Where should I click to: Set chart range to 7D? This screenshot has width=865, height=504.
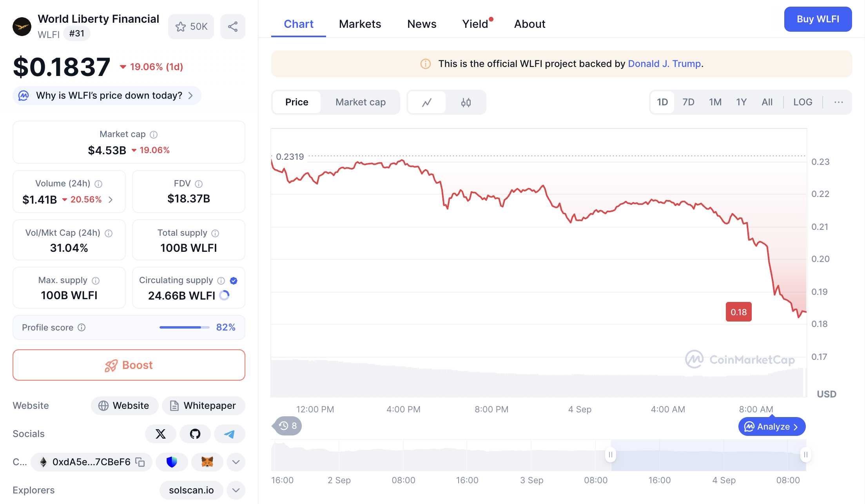click(688, 102)
